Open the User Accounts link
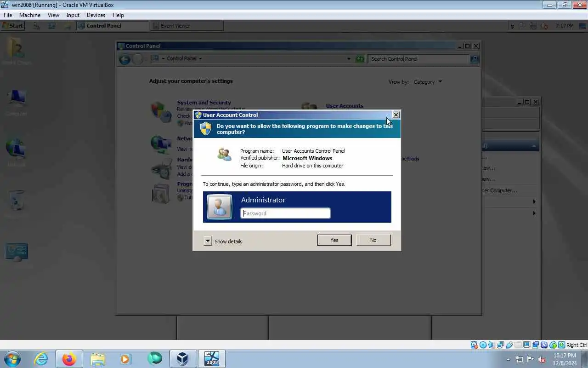Screen dimensions: 588x368 [x=345, y=106]
